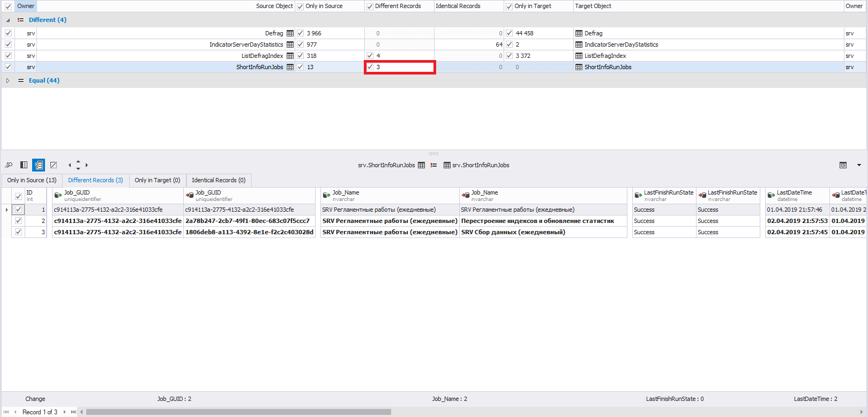Toggle ListDefragIndex different records checkbox (4)

(370, 56)
